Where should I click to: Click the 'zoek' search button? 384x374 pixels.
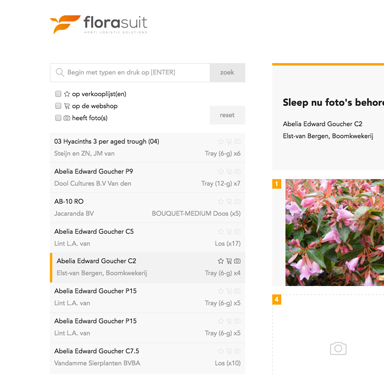tap(227, 72)
